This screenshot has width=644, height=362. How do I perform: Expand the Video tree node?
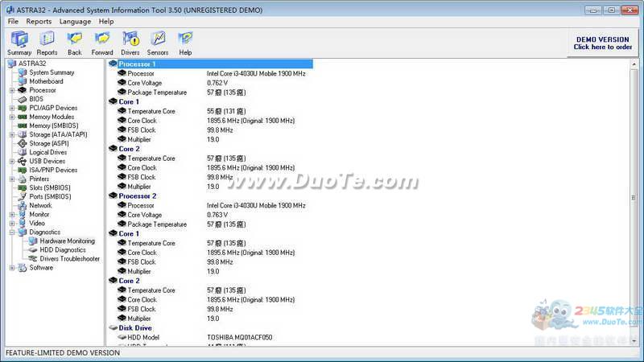12,224
